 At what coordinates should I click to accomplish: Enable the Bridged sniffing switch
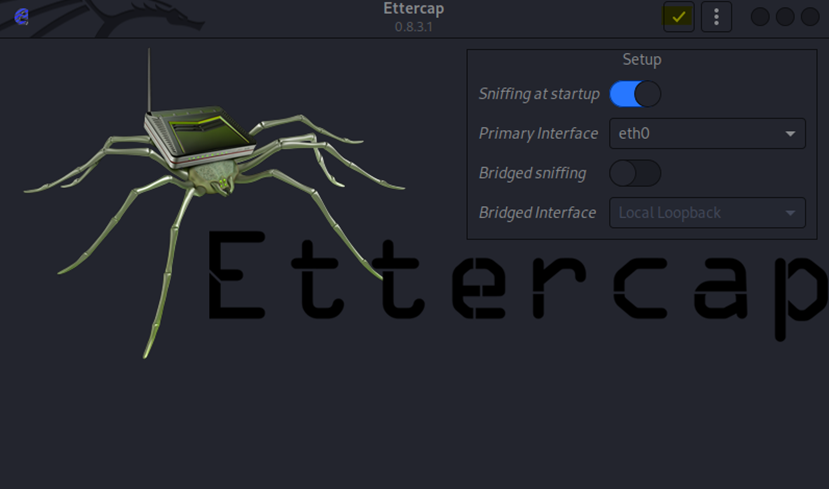point(635,173)
